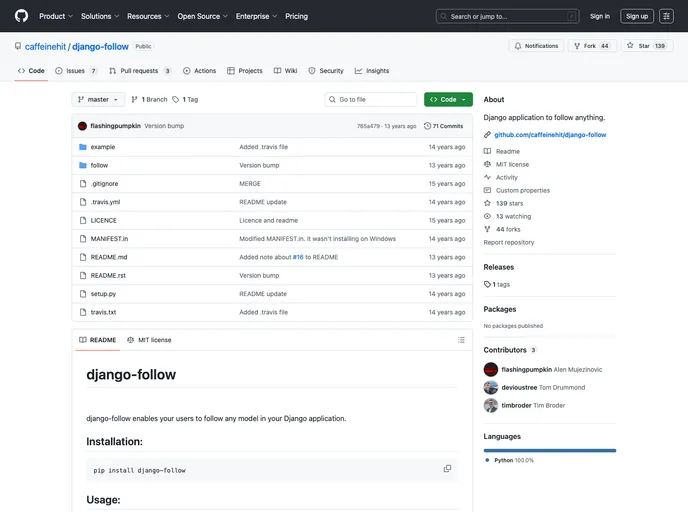Click Report repository link
Viewport: 688px width, 512px height.
click(x=509, y=242)
